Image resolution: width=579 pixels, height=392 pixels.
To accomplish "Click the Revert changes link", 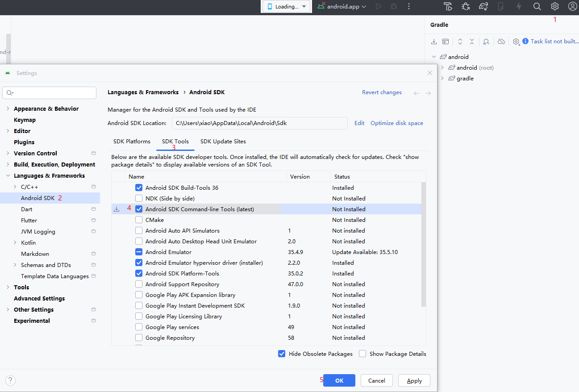I will click(382, 92).
